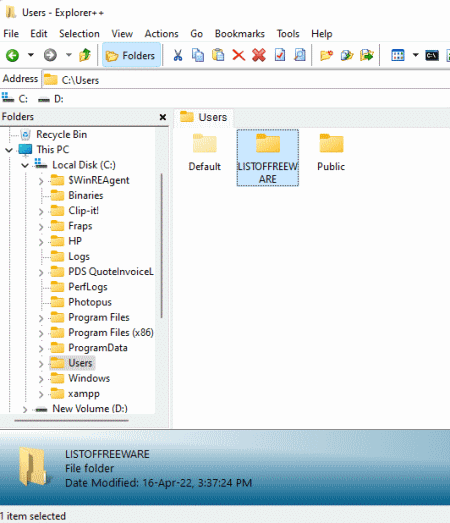The image size is (450, 523).
Task: Go back with the green arrow
Action: click(12, 55)
